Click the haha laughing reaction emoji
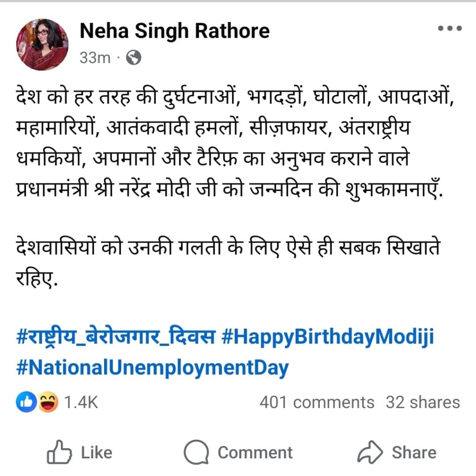This screenshot has height=476, width=476. point(48,402)
